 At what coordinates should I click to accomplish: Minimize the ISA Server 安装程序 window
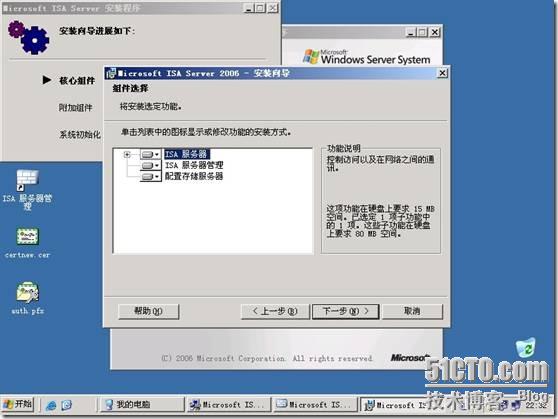[x=249, y=8]
